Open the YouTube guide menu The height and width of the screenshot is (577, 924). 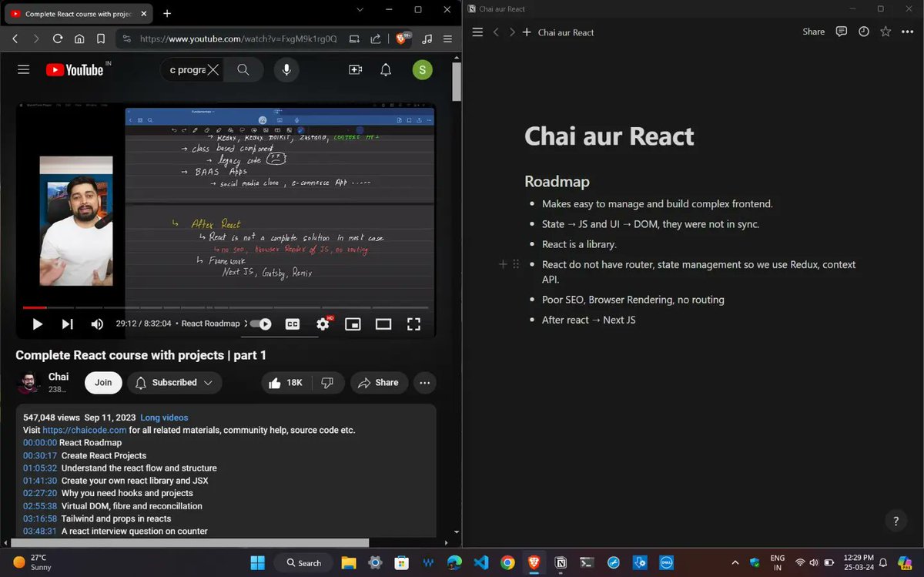click(23, 69)
